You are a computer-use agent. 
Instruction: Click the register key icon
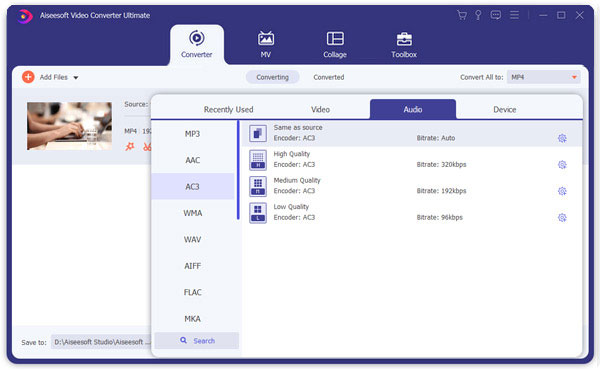coord(478,15)
